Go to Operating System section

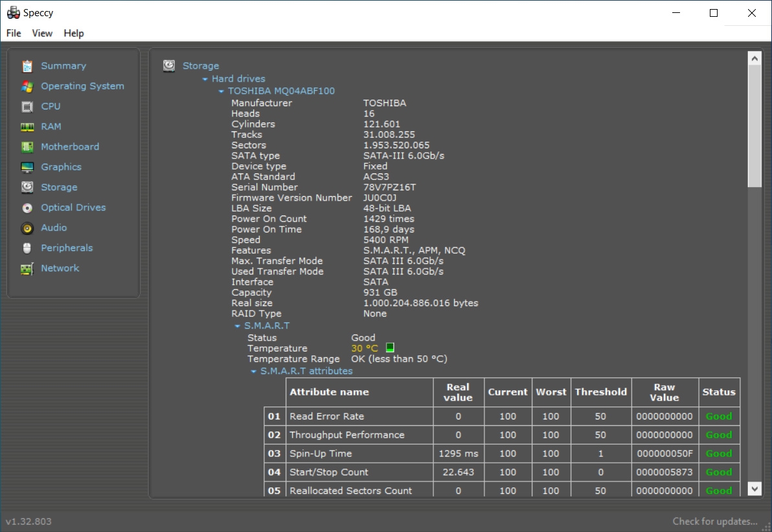click(x=82, y=86)
